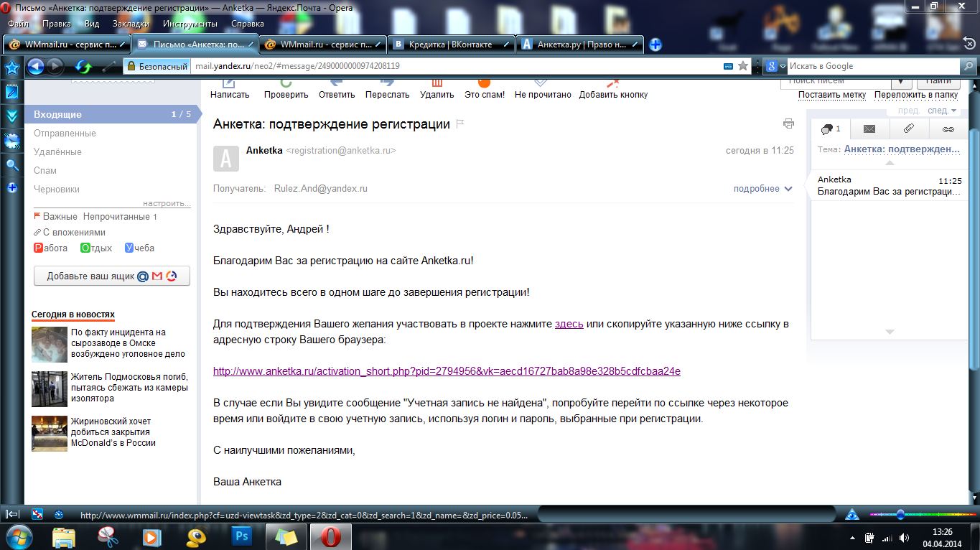Click the Добавьте ваш ящик button
The width and height of the screenshot is (980, 550).
pyautogui.click(x=112, y=276)
